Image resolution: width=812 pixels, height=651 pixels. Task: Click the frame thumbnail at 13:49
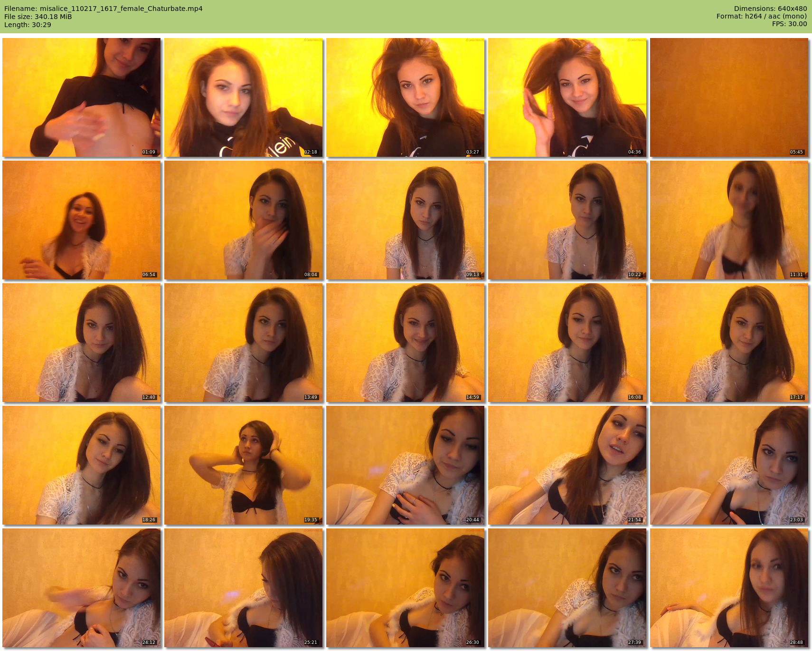coord(244,343)
